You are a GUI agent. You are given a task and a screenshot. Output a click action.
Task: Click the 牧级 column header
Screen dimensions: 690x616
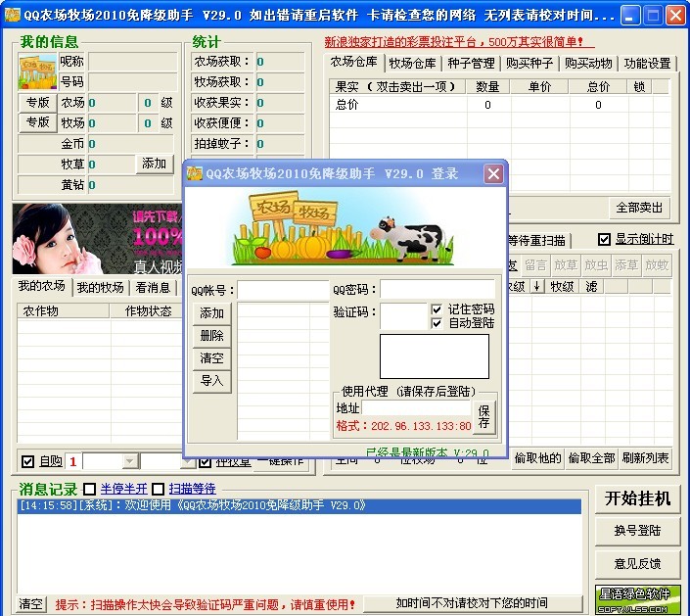pyautogui.click(x=562, y=286)
